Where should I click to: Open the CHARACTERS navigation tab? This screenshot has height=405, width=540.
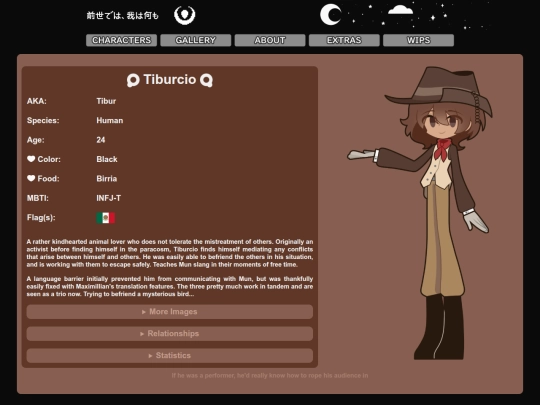(121, 40)
